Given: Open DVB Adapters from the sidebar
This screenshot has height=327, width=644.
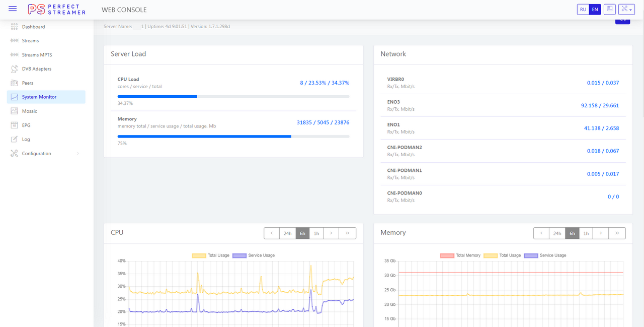Looking at the screenshot, I should pyautogui.click(x=36, y=69).
